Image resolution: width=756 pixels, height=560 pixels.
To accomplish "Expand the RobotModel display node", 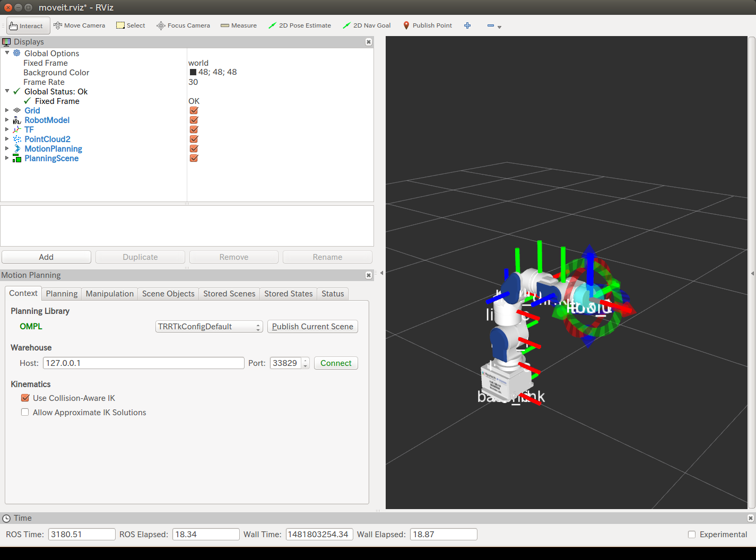I will coord(7,120).
